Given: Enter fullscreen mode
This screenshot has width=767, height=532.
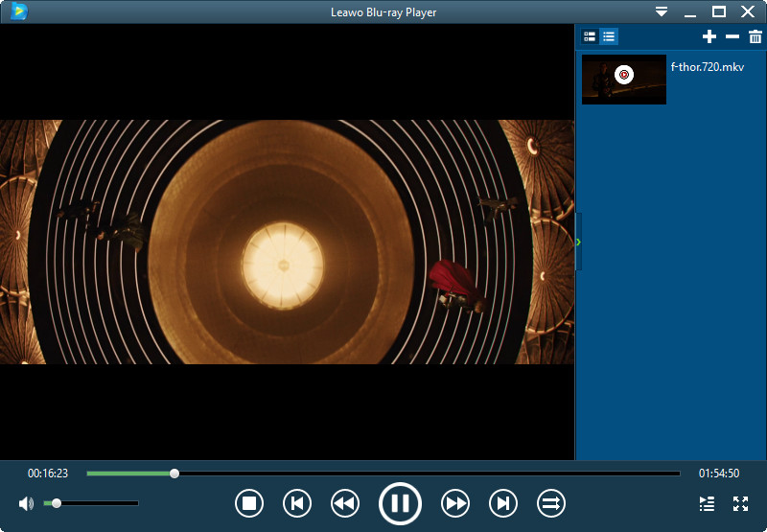Looking at the screenshot, I should 740,503.
